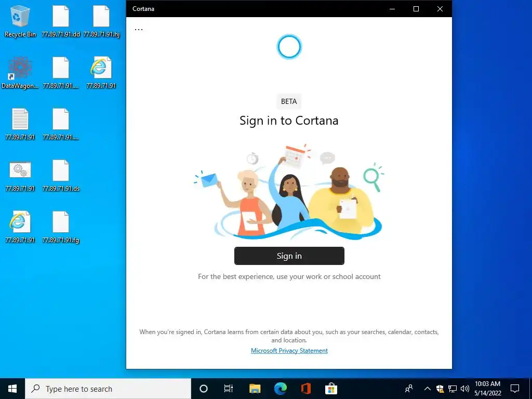The height and width of the screenshot is (399, 532).
Task: Open the Windows Security tray icon
Action: pos(440,389)
